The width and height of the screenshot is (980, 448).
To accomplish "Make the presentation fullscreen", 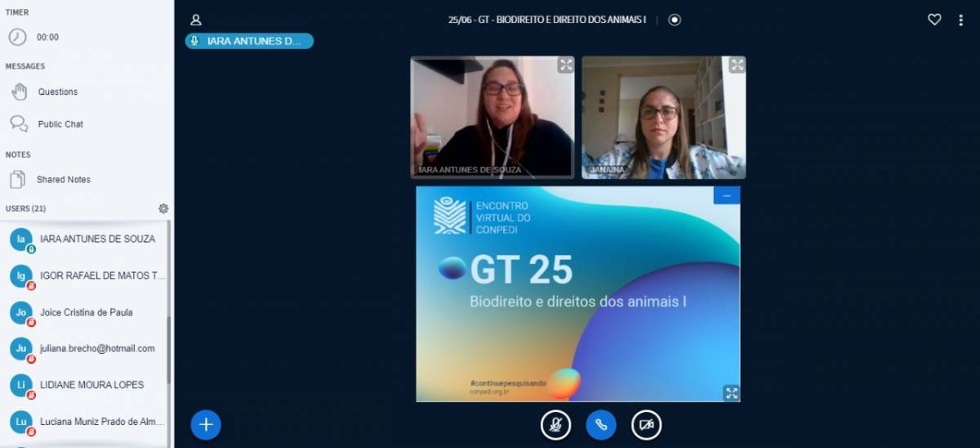I will (x=731, y=393).
